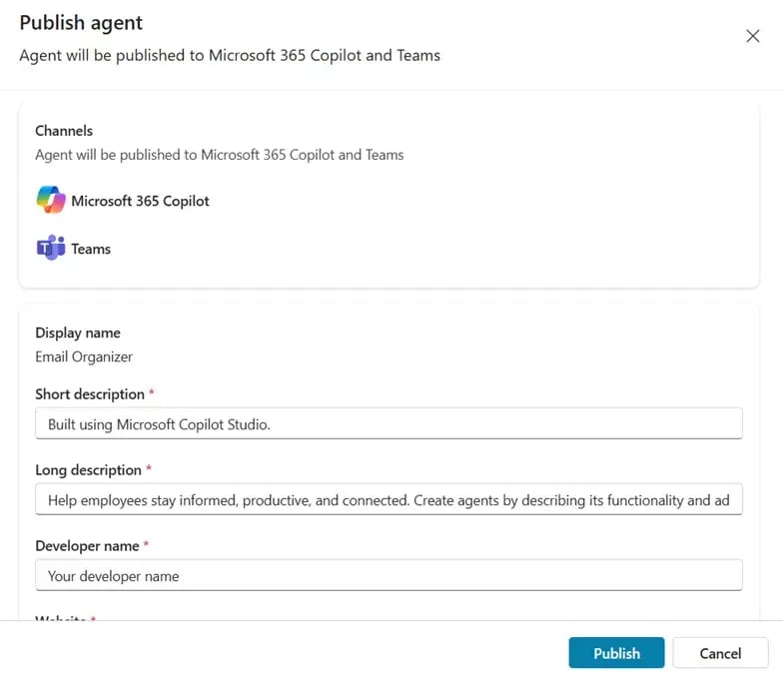Focus the Long description input field
Screen dimensions: 784x677
coord(389,499)
